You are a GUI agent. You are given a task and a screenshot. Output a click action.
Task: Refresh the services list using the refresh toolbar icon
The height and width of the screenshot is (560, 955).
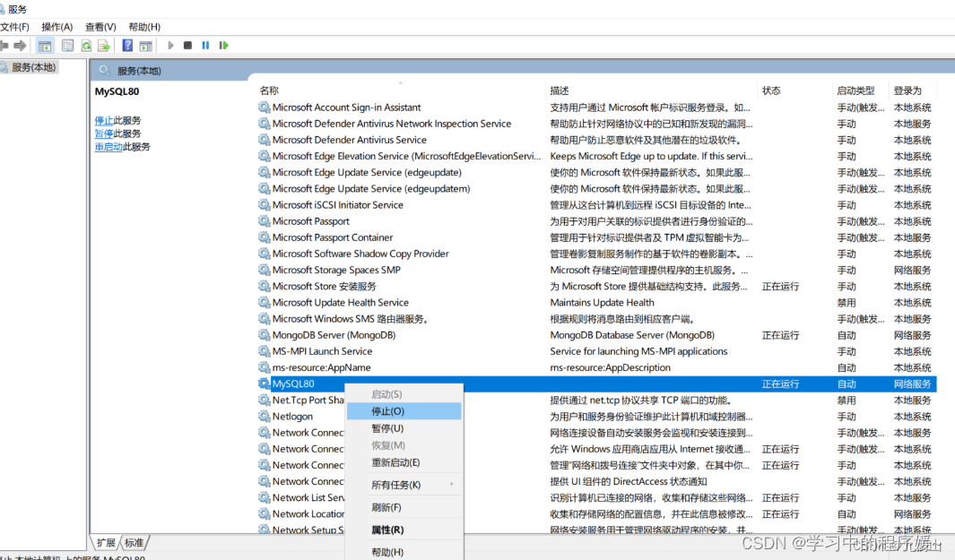pyautogui.click(x=86, y=43)
